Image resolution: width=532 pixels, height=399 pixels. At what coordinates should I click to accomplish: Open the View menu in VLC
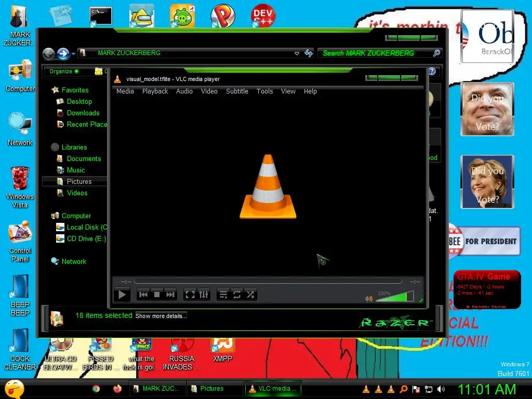(288, 91)
